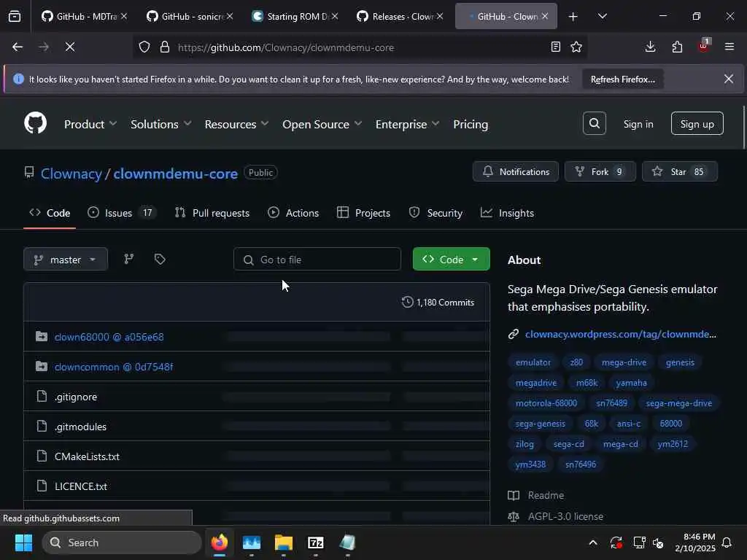
Task: Open the Firefox downloads panel
Action: coord(650,47)
